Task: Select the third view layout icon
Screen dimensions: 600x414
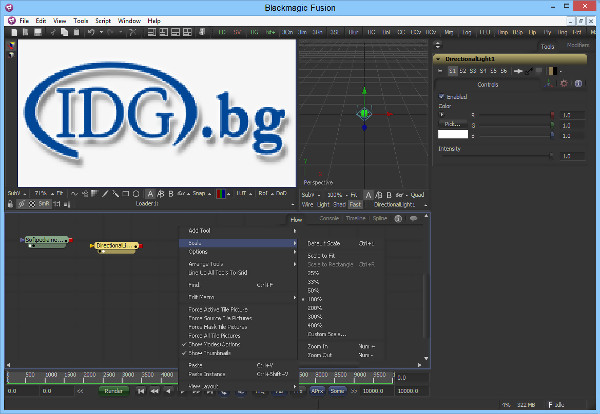Action: coord(175,32)
